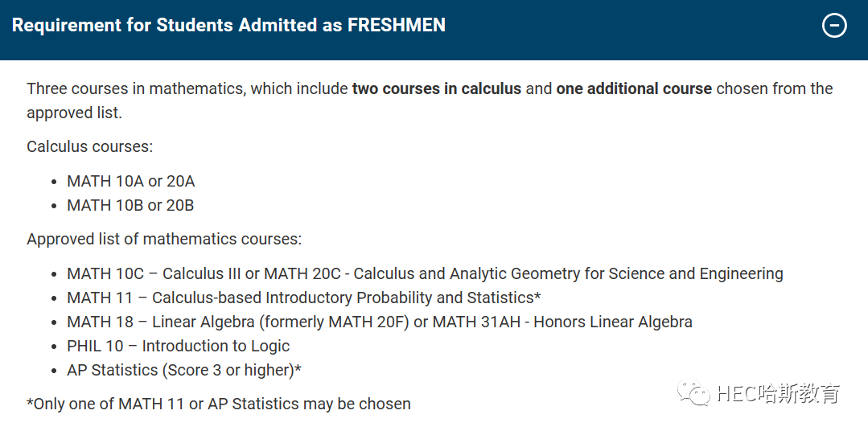Click the PHIL 10 – Introduction to Logic entry
This screenshot has height=431, width=868.
(x=179, y=346)
